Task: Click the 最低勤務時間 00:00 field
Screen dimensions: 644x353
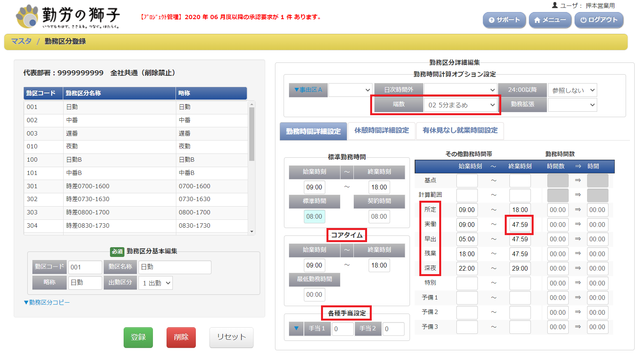Action: click(x=314, y=295)
